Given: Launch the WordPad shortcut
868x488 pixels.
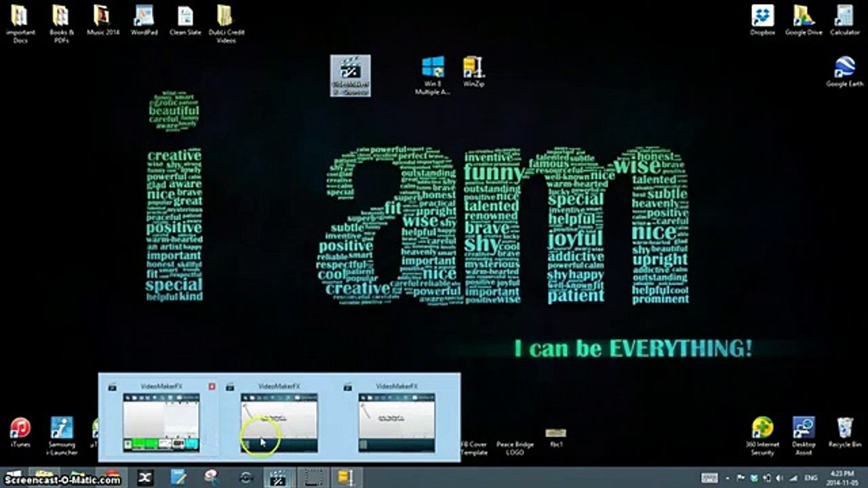Looking at the screenshot, I should tap(144, 20).
